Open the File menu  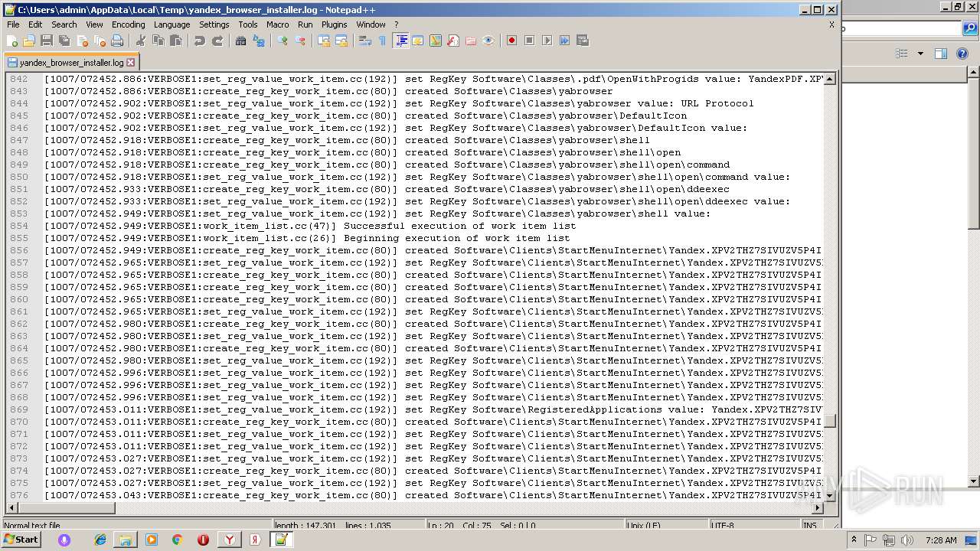tap(13, 24)
